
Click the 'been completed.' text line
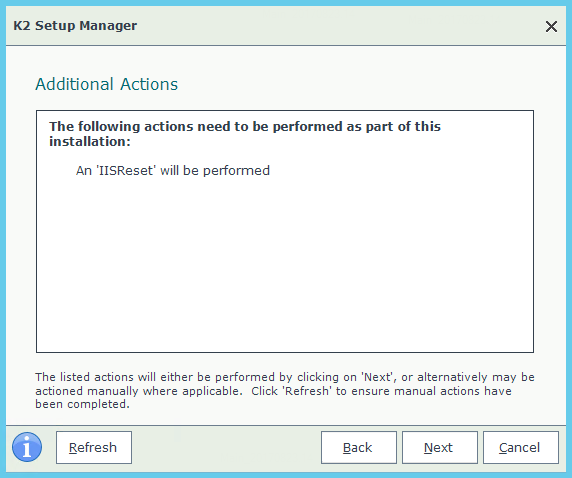tap(82, 405)
